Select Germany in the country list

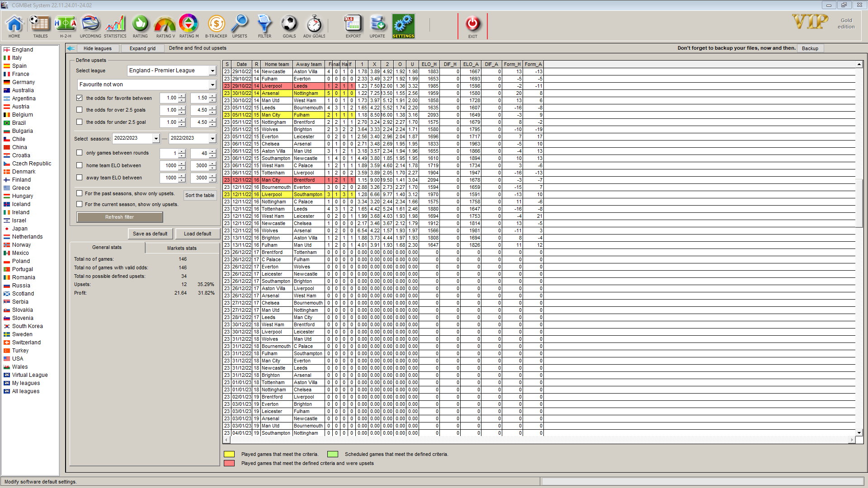pos(24,82)
